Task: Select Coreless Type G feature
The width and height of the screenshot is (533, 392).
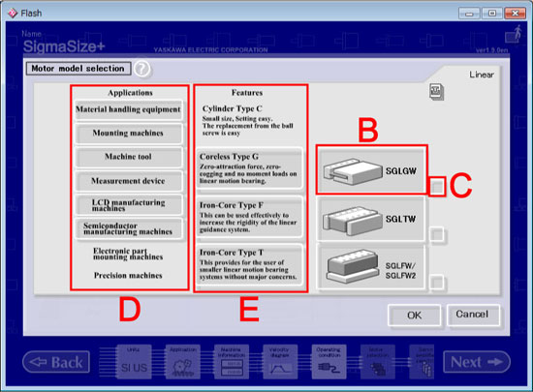Action: coord(249,168)
